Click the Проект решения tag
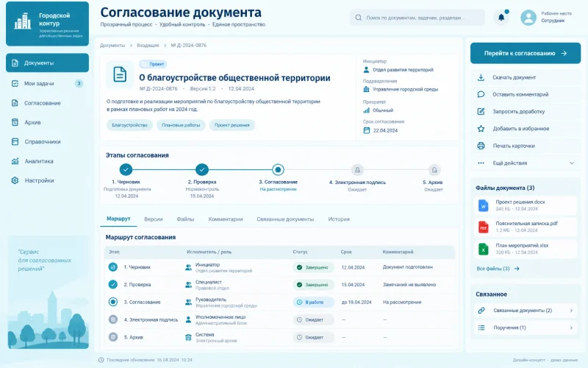Image resolution: width=588 pixels, height=368 pixels. point(232,125)
